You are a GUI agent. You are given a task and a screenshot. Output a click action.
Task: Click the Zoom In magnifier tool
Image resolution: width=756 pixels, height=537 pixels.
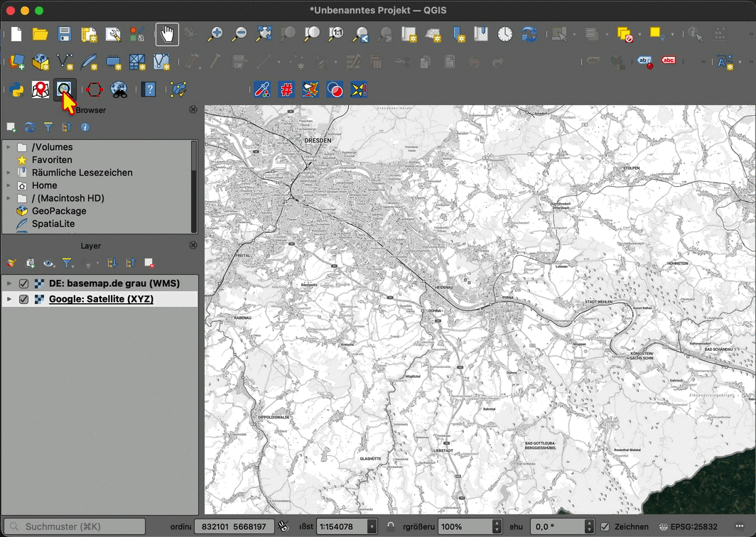point(215,34)
